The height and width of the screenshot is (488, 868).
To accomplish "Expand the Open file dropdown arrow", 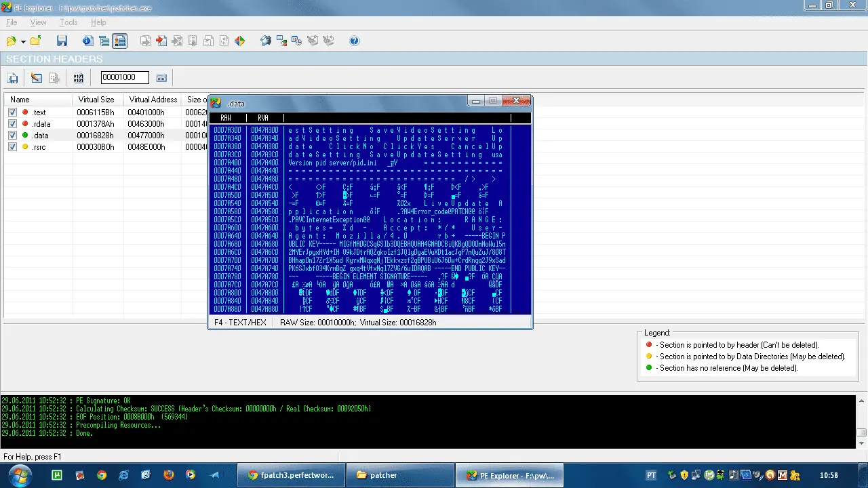I will pyautogui.click(x=24, y=42).
